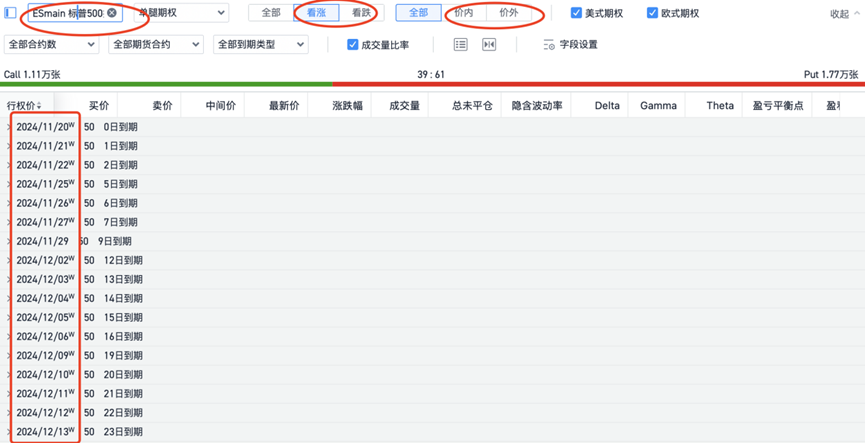Viewport: 865px width, 443px height.
Task: Select the 2024/12/11 '21日到期' row
Action: tap(432, 393)
